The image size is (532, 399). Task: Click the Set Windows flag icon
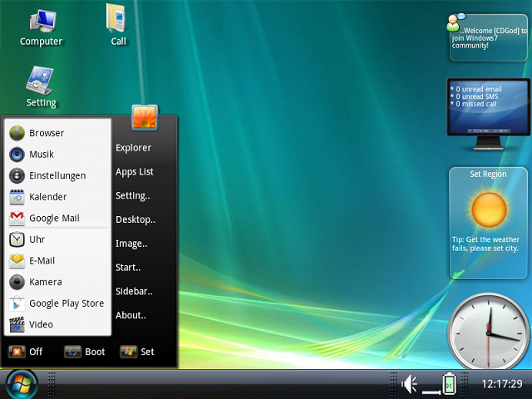(128, 352)
